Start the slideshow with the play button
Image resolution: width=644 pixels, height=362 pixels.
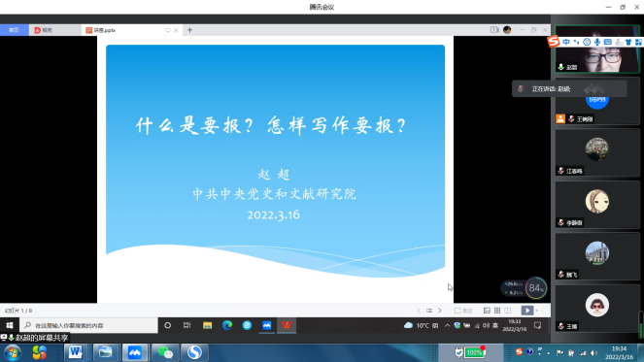coord(526,311)
